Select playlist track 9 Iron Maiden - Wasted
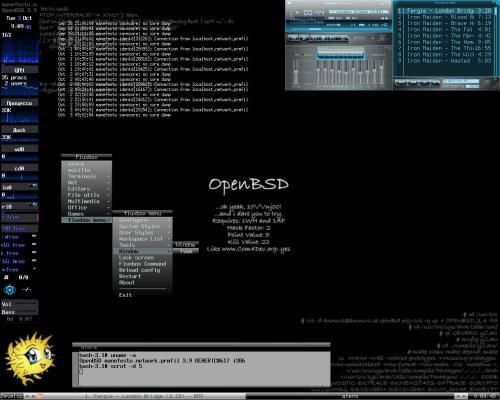 [x=444, y=61]
